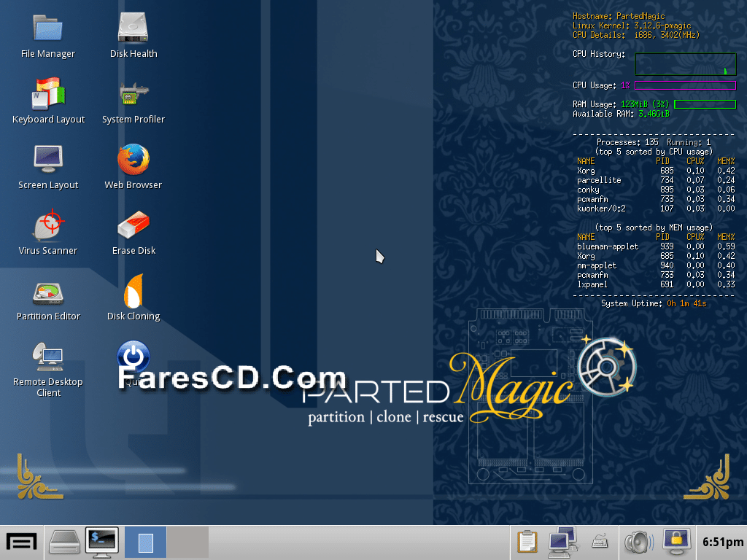
Task: Click the Processes: 135 text
Action: pos(627,142)
